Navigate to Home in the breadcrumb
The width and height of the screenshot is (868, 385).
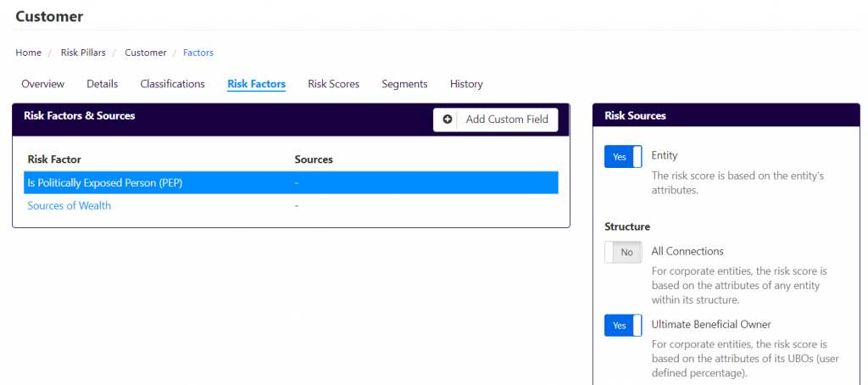(28, 53)
